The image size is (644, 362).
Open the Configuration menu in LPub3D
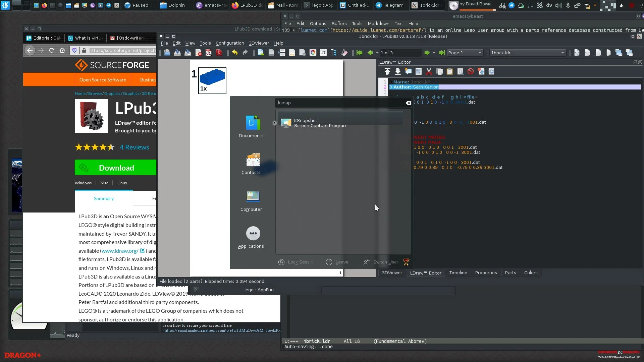tap(230, 43)
